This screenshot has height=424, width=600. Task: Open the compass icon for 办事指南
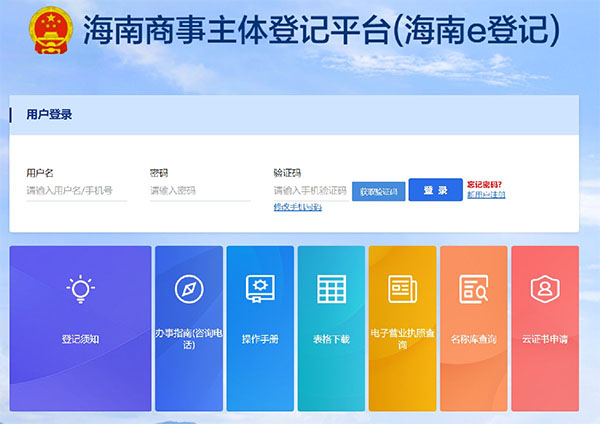189,289
